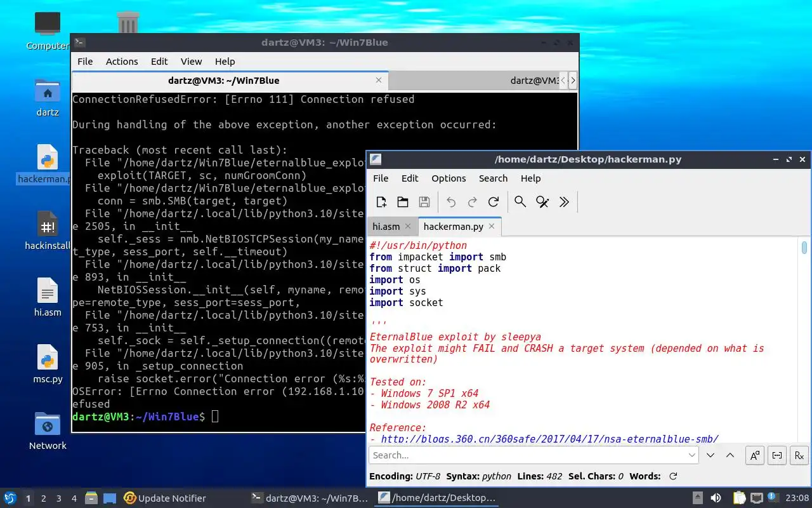Find the next match with down chevron

[710, 455]
